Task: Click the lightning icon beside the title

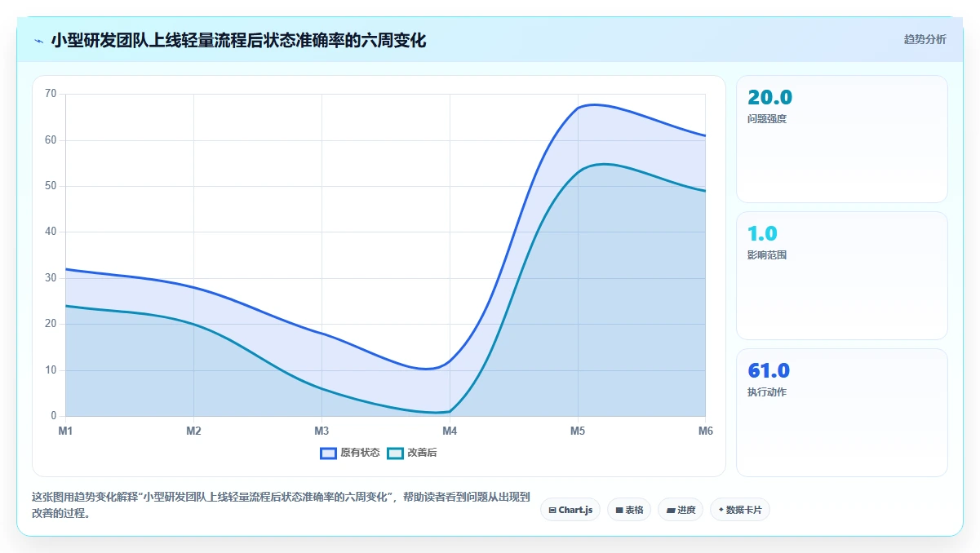Action: [x=39, y=40]
